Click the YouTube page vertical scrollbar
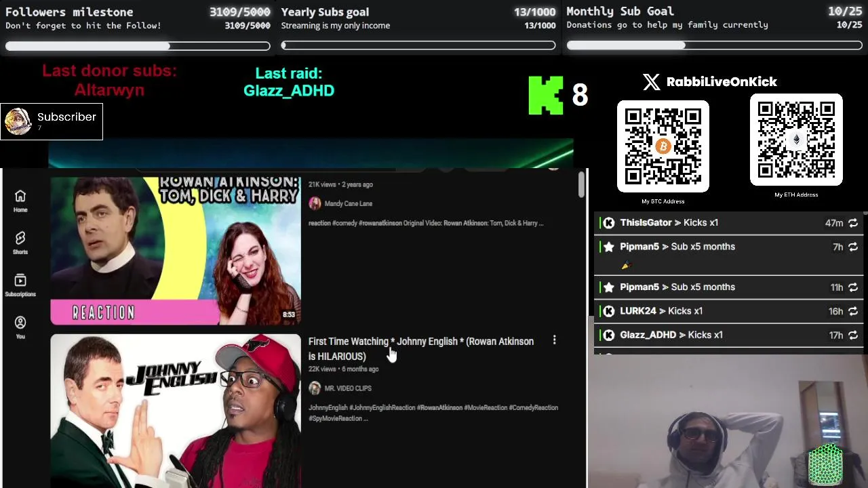 [581, 185]
